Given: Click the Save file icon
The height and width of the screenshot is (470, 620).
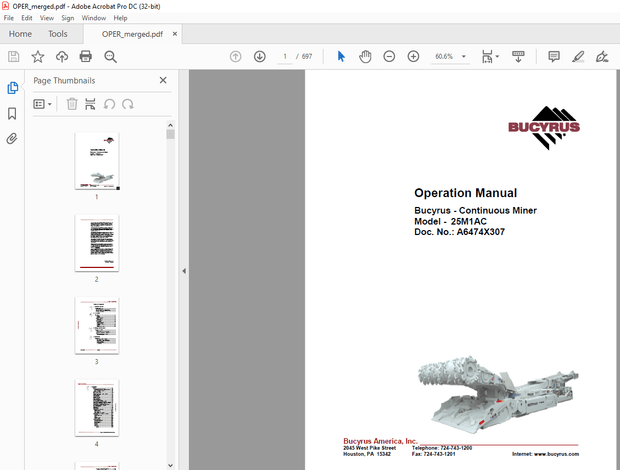Looking at the screenshot, I should tap(13, 57).
